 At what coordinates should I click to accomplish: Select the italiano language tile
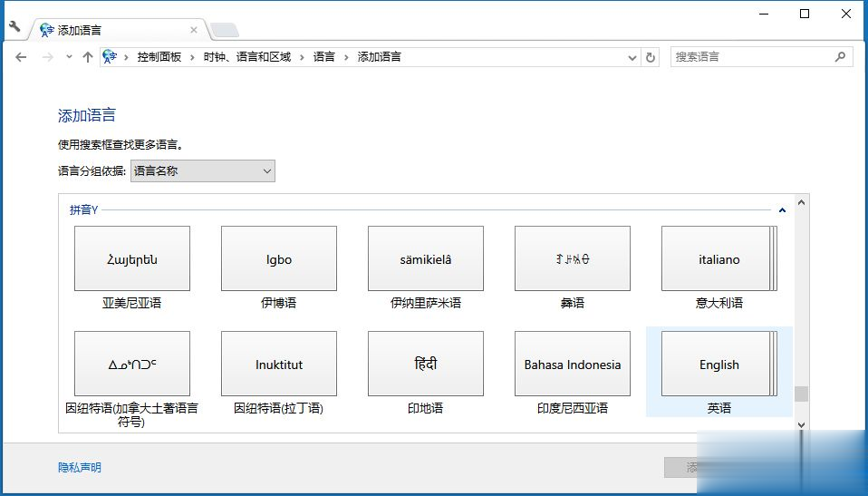tap(719, 258)
